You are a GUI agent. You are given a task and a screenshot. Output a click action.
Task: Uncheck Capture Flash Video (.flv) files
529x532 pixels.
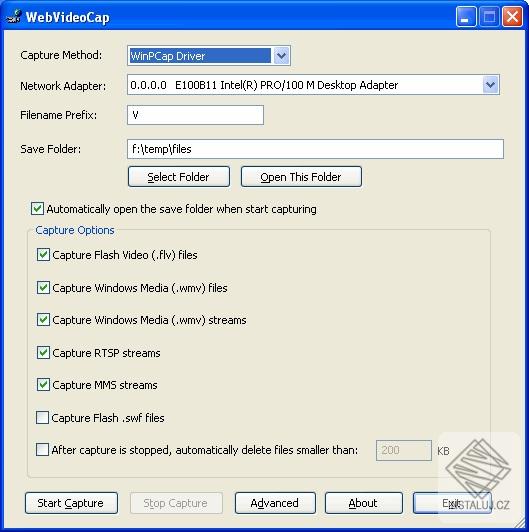43,254
